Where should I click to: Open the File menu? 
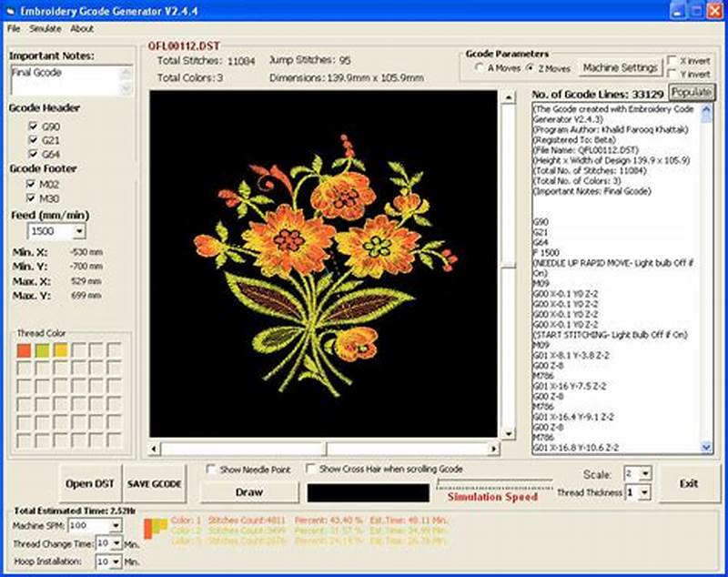[x=13, y=28]
